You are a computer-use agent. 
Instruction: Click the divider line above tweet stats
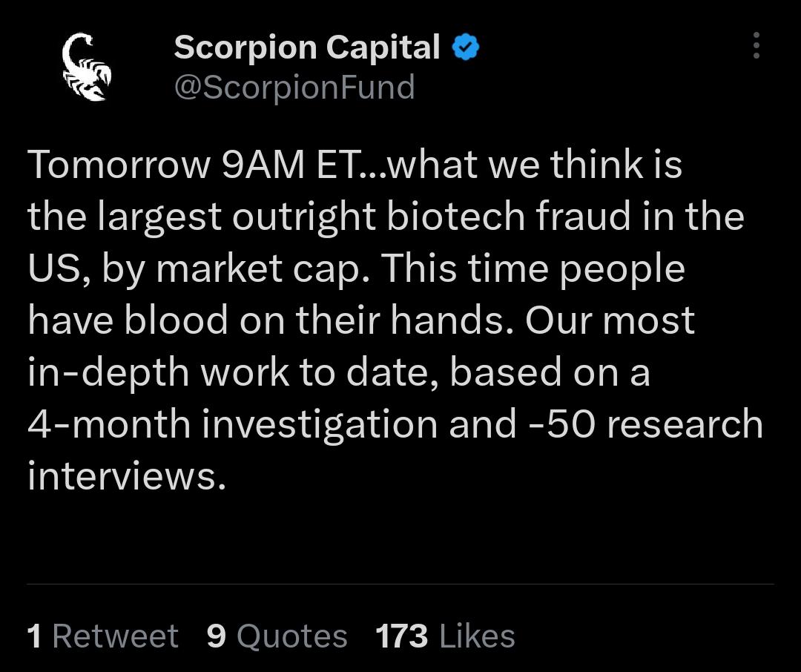coord(400,584)
